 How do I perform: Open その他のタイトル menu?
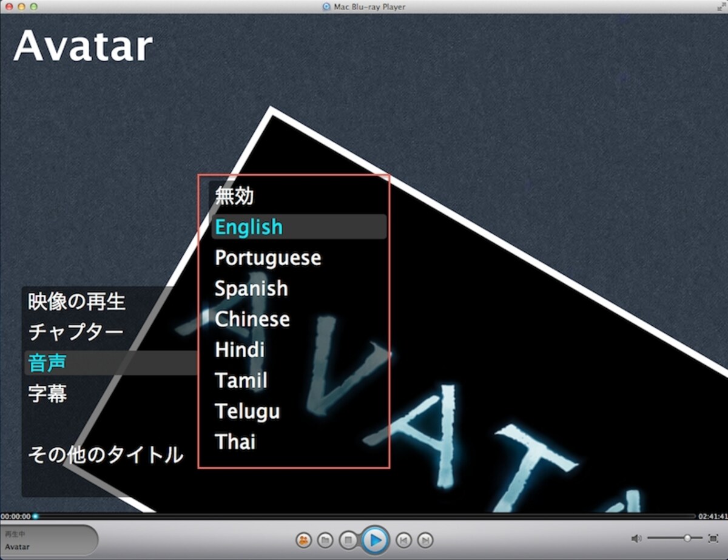tap(106, 454)
